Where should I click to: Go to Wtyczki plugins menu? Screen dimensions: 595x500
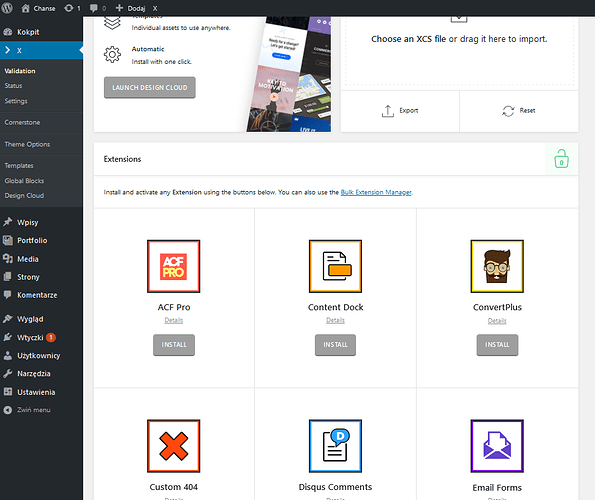click(30, 337)
